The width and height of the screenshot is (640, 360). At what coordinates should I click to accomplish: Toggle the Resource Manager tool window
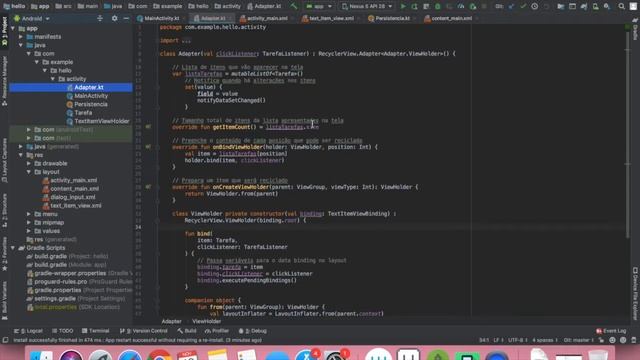pyautogui.click(x=4, y=81)
